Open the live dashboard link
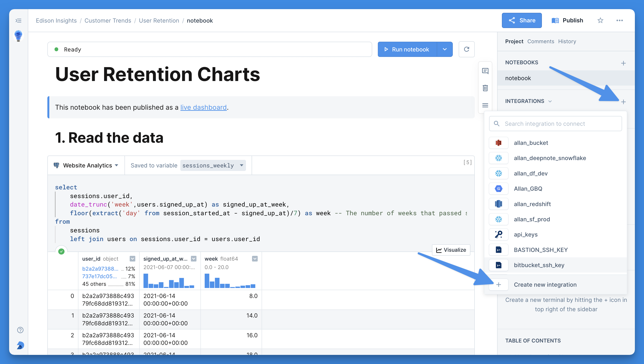This screenshot has height=364, width=644. (x=203, y=107)
